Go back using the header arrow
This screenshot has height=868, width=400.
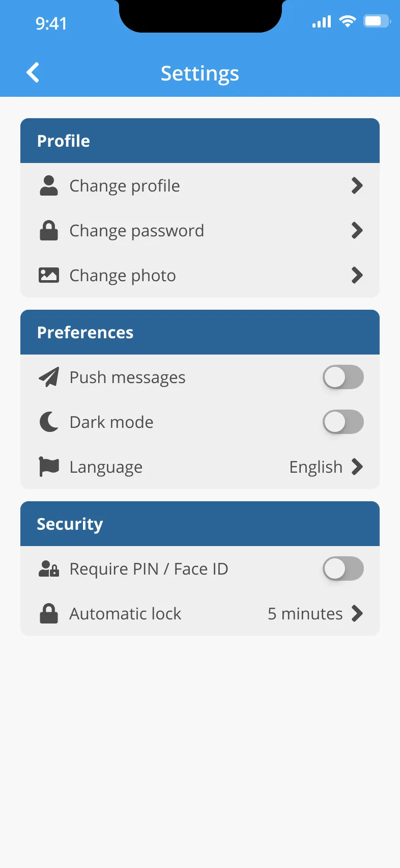point(33,72)
